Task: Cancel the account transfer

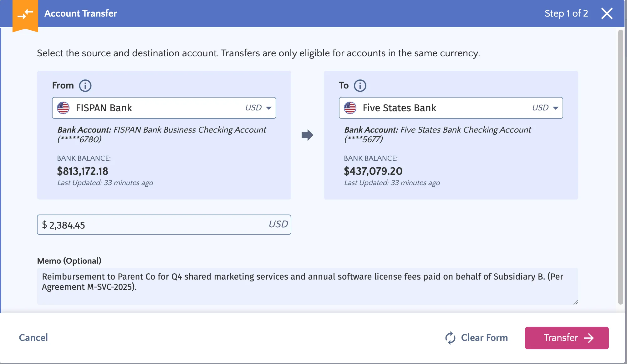Action: pos(33,338)
